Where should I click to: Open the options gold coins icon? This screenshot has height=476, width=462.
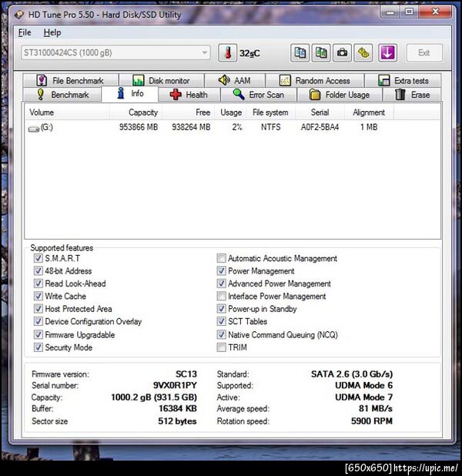pos(363,53)
